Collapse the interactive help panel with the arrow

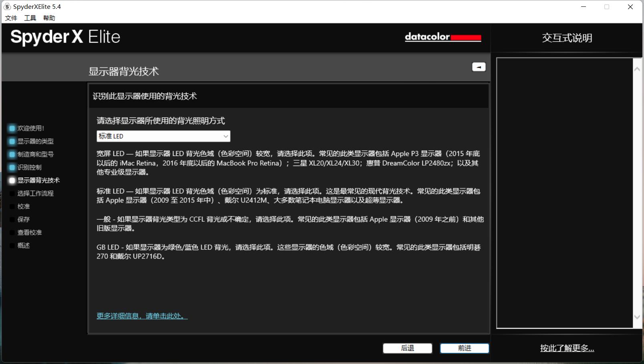(x=479, y=67)
